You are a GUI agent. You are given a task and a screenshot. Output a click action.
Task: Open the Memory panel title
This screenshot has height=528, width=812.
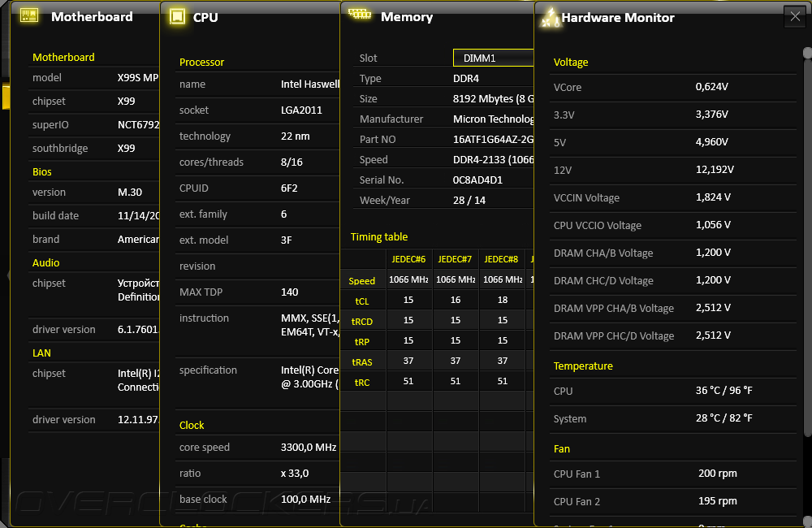(x=407, y=16)
